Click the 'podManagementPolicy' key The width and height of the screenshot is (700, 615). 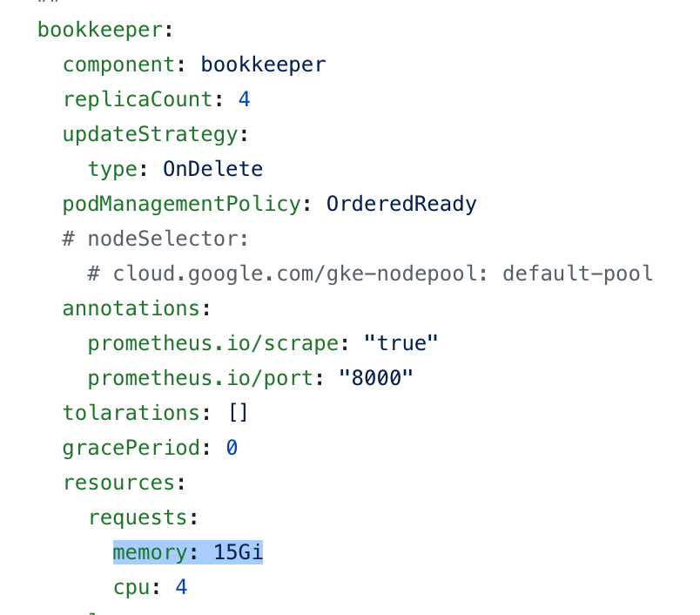pos(182,205)
